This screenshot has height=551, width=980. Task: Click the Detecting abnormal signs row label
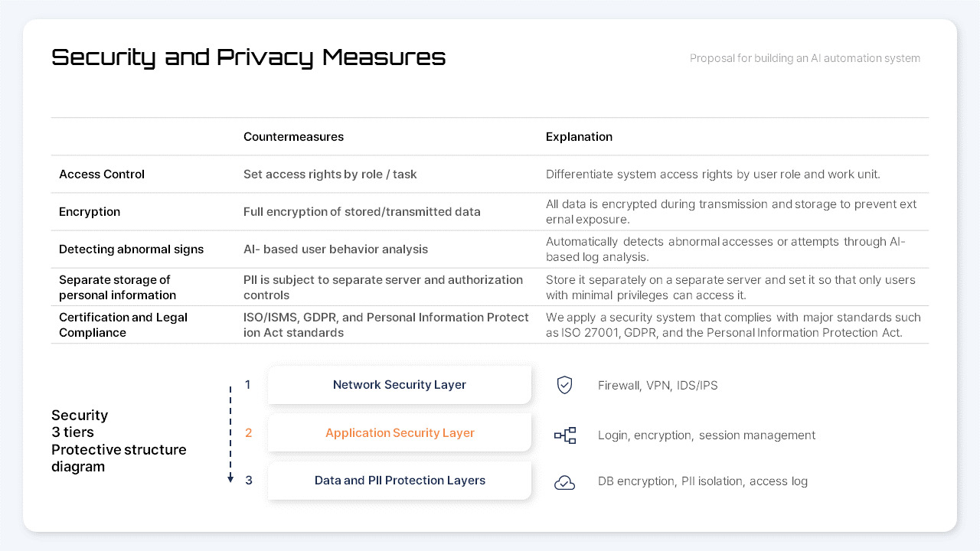click(132, 249)
